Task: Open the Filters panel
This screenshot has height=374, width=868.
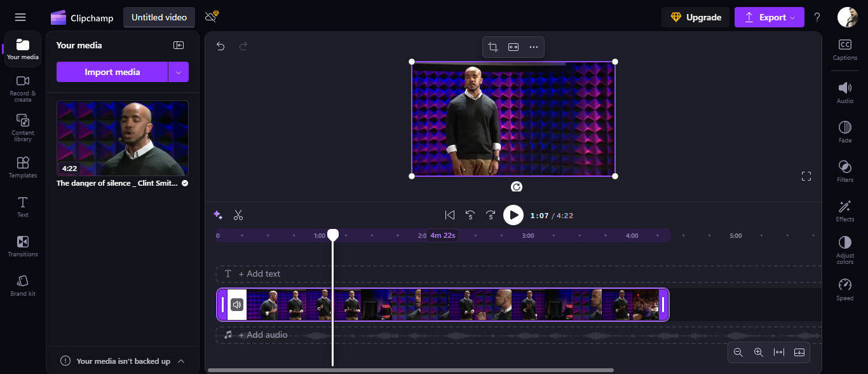Action: (844, 170)
